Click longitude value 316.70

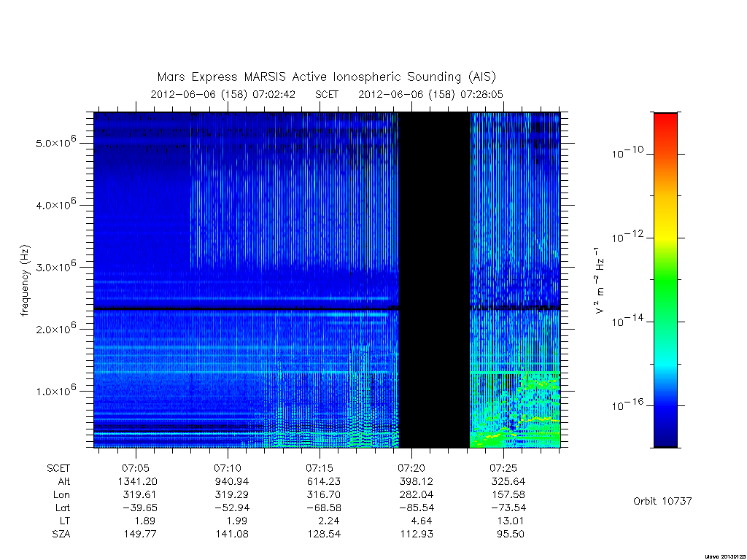[x=324, y=495]
